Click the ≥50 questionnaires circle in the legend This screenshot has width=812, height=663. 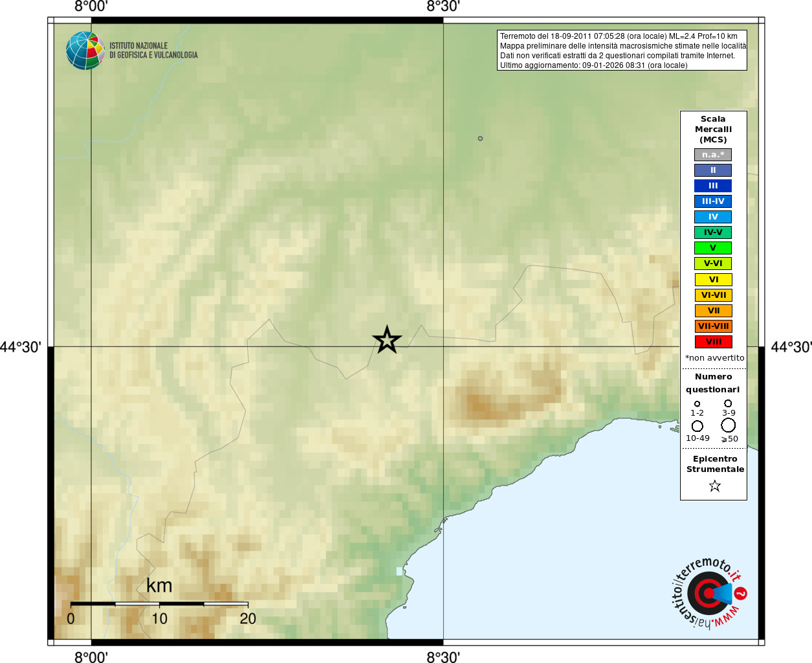[x=729, y=425]
